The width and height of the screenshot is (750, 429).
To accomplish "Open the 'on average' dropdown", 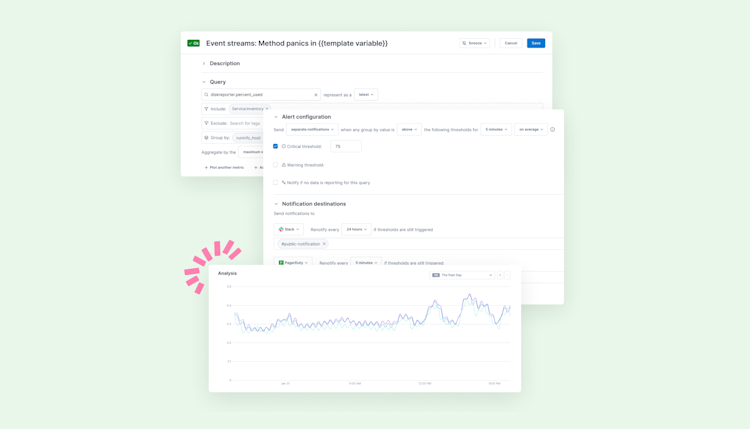I will (531, 130).
